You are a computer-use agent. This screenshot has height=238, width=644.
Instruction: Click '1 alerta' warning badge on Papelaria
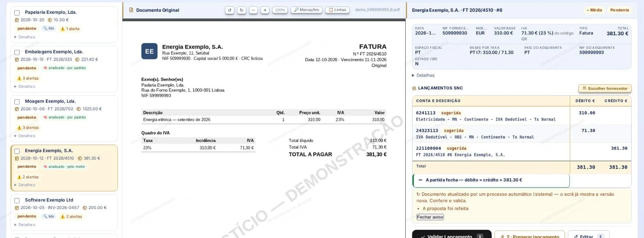[x=70, y=29]
